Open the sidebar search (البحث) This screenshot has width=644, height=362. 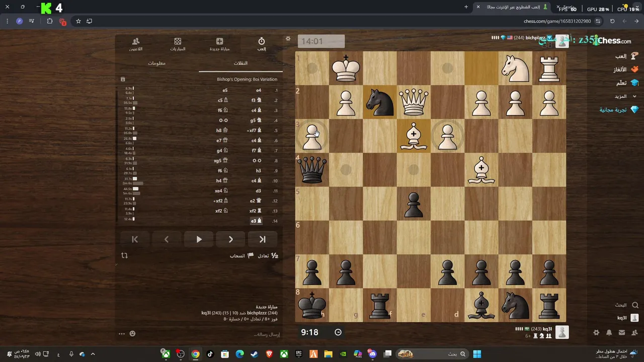click(626, 305)
